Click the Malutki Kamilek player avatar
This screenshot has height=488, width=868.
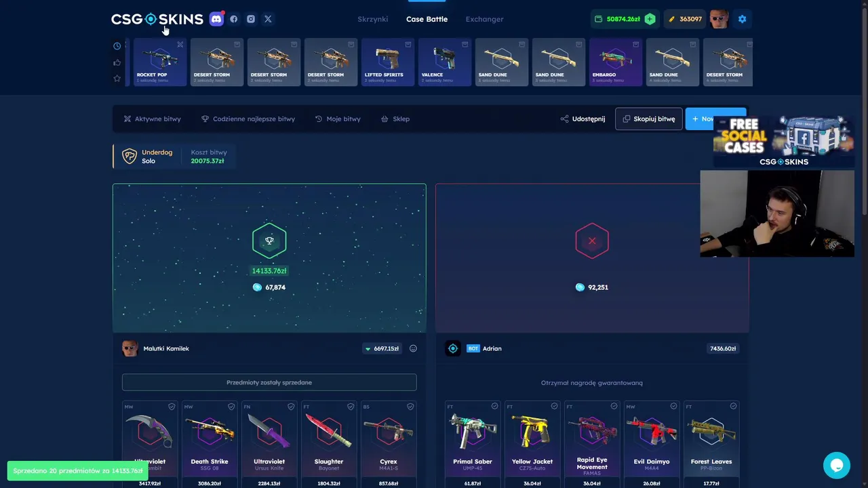[130, 348]
